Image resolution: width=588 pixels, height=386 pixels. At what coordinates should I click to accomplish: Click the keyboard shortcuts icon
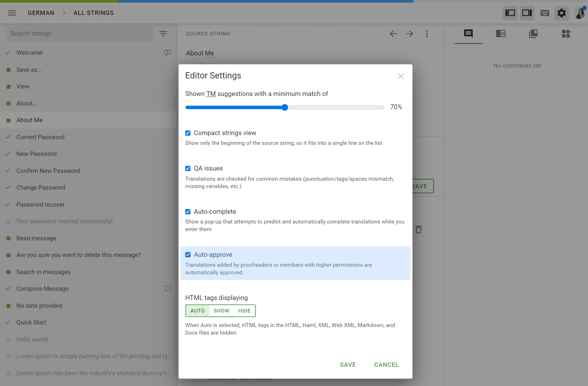click(545, 13)
